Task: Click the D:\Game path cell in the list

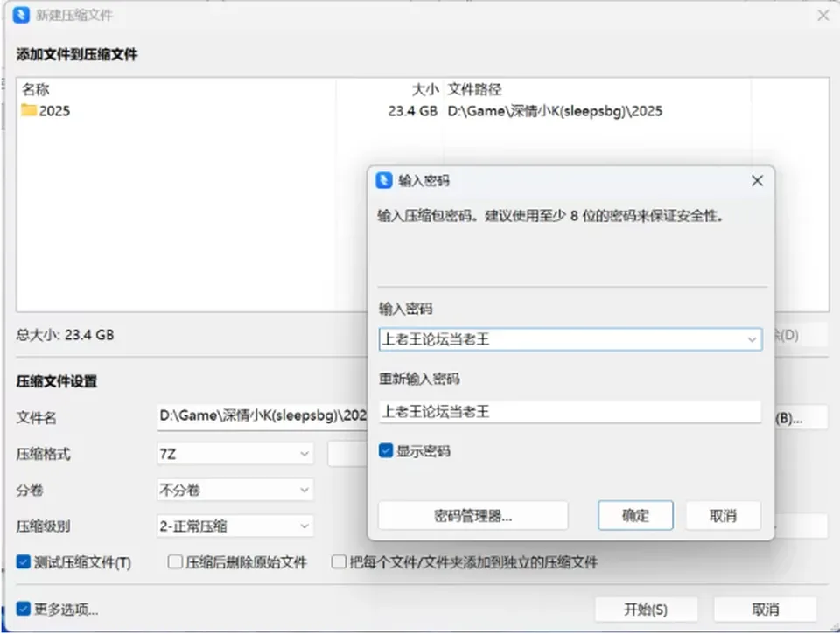Action: pyautogui.click(x=555, y=111)
